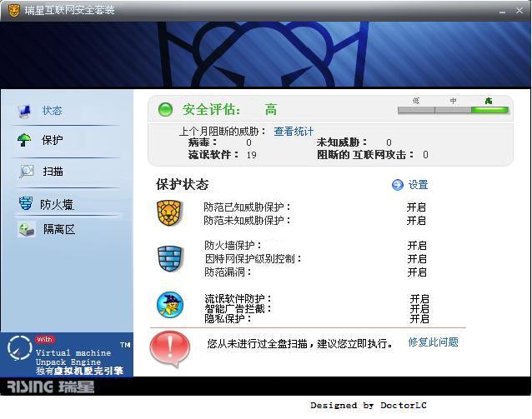Click the 流氓软件 count value 19
The height and width of the screenshot is (419, 532).
pos(252,155)
